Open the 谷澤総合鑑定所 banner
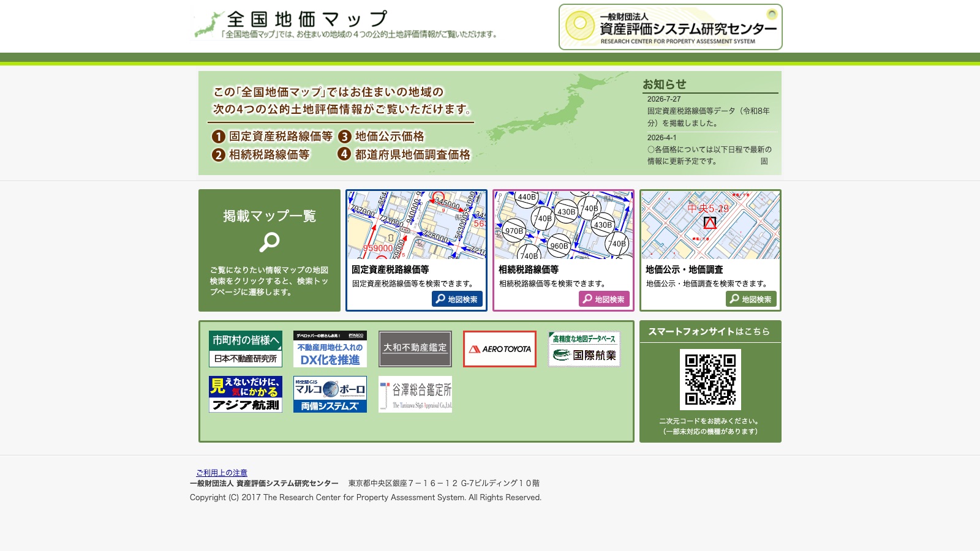Viewport: 980px width, 551px height. [415, 394]
